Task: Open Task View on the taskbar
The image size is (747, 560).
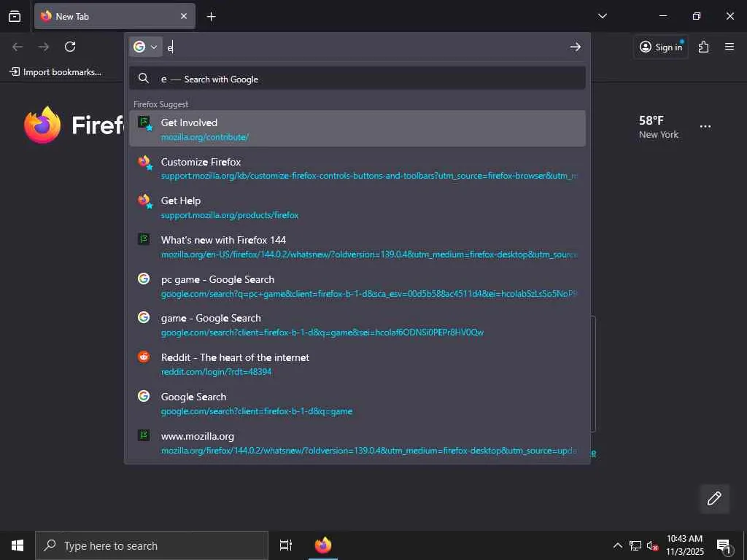Action: coord(285,545)
